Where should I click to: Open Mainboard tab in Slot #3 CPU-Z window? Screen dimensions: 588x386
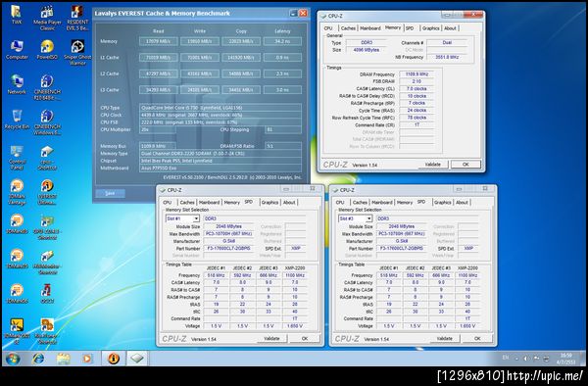[382, 203]
